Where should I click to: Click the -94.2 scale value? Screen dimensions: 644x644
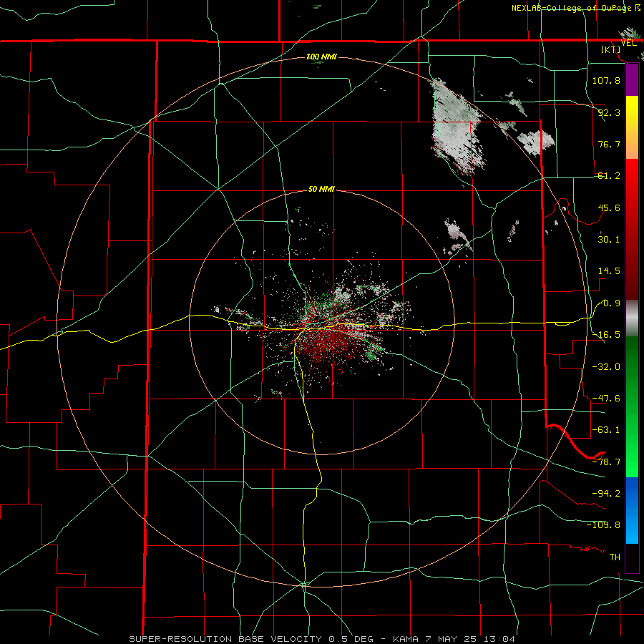(x=606, y=493)
